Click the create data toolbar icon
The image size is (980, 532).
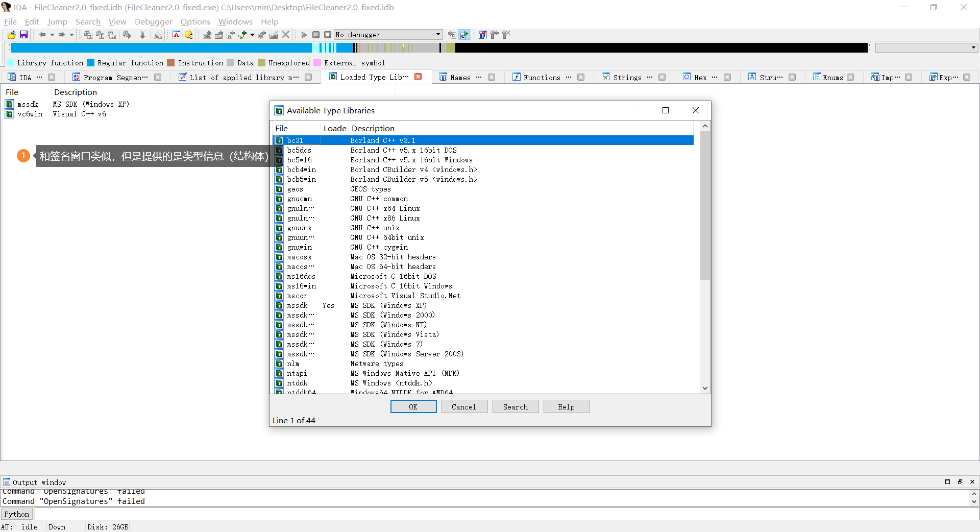click(219, 35)
